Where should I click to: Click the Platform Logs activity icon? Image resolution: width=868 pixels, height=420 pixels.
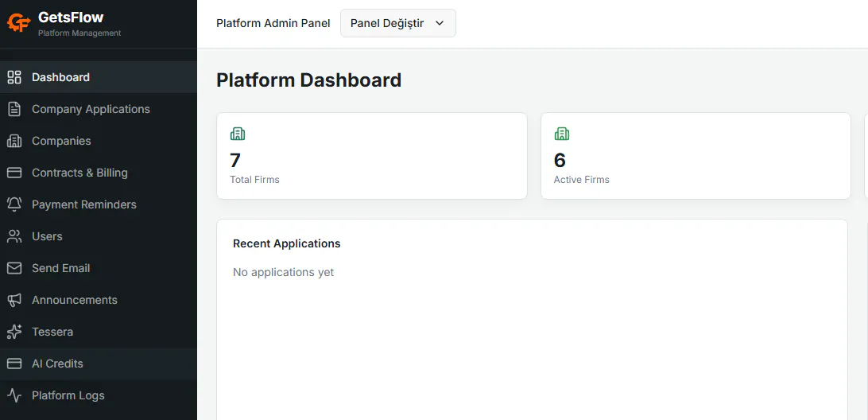point(14,395)
